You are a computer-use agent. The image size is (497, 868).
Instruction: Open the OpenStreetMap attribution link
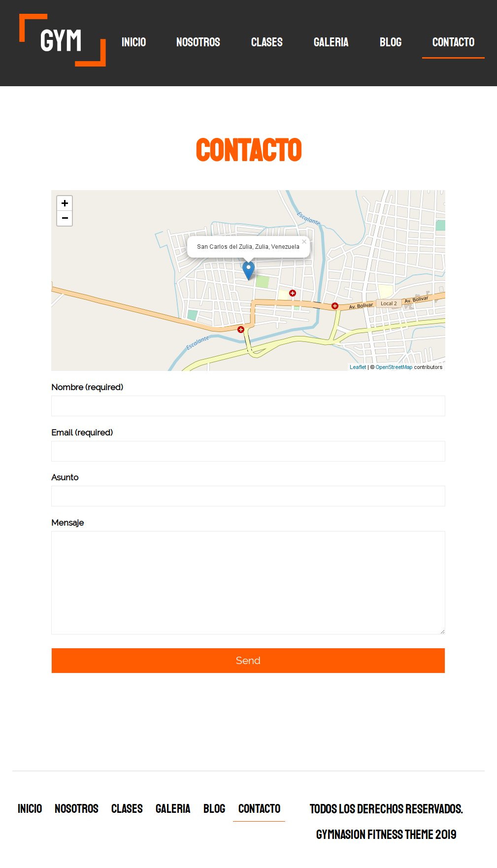(x=394, y=367)
